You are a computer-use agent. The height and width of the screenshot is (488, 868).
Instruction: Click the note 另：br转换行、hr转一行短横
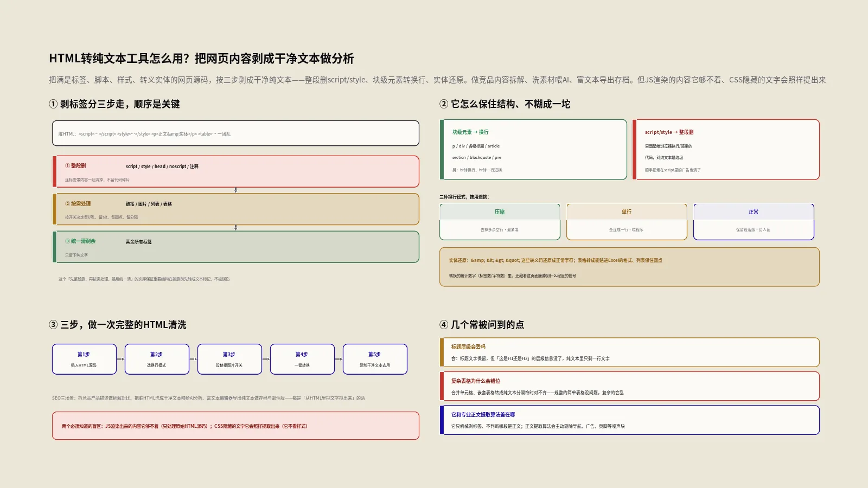pyautogui.click(x=477, y=170)
